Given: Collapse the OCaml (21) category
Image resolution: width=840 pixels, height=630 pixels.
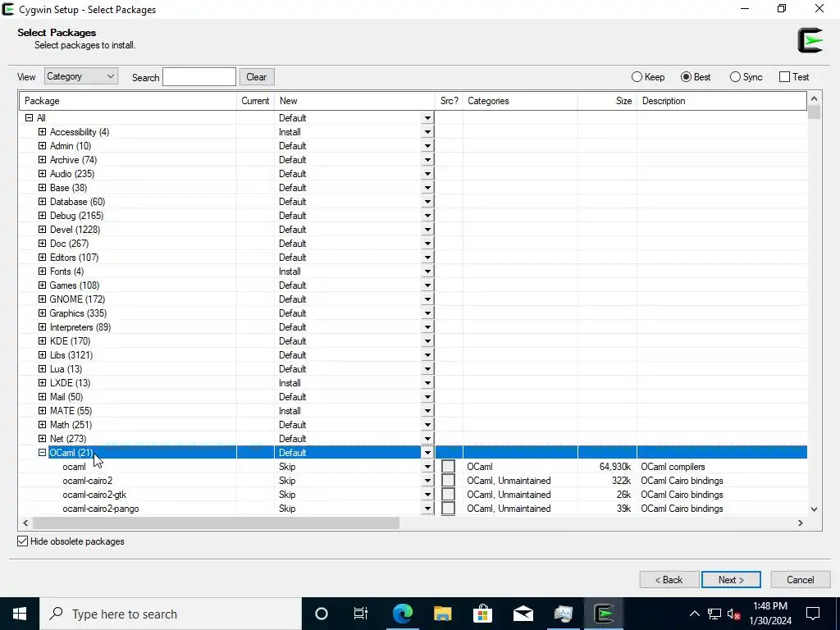Looking at the screenshot, I should tap(43, 453).
